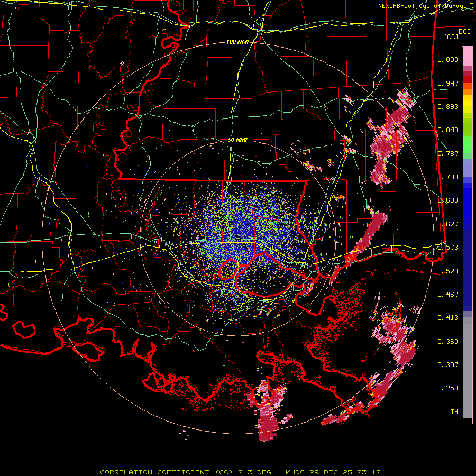Click the DCC label above the color scale
Image resolution: width=476 pixels, height=476 pixels.
coord(464,32)
